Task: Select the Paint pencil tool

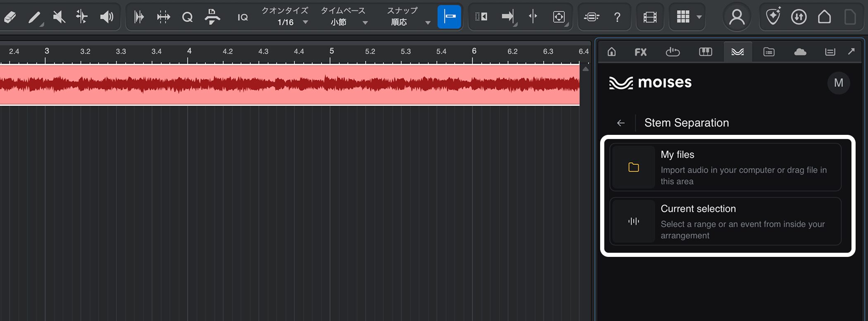Action: point(35,17)
